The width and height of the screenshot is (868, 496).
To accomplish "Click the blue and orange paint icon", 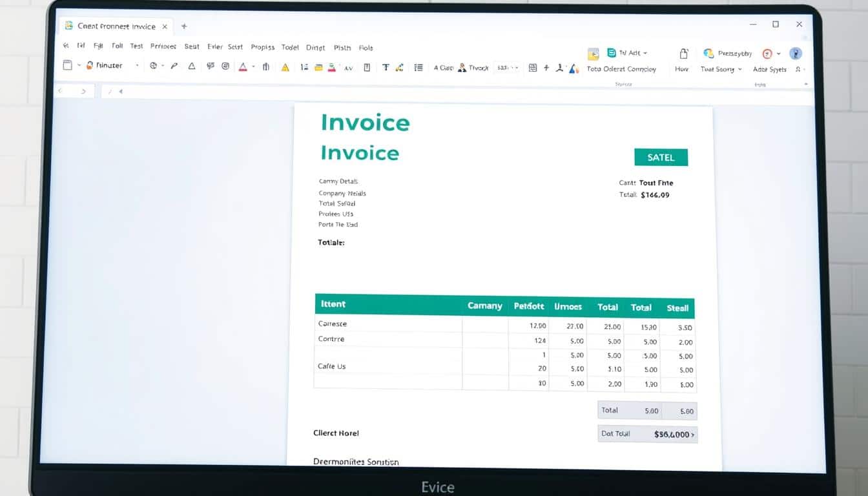I will [573, 68].
